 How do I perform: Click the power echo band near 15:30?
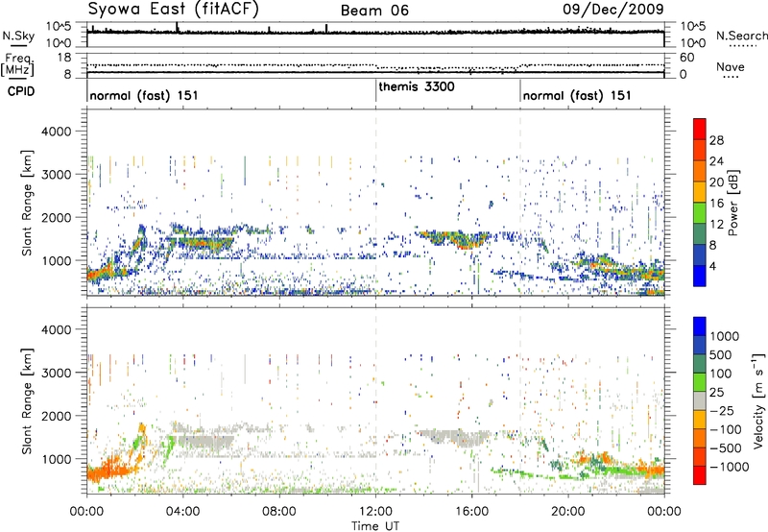click(x=455, y=238)
